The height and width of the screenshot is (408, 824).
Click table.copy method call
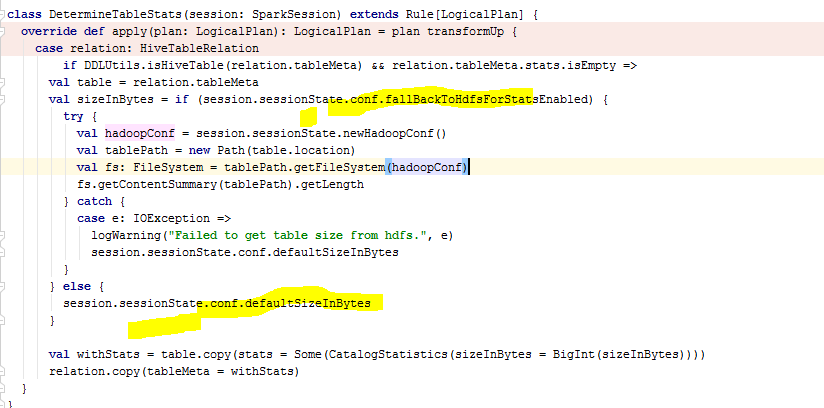[x=196, y=354]
